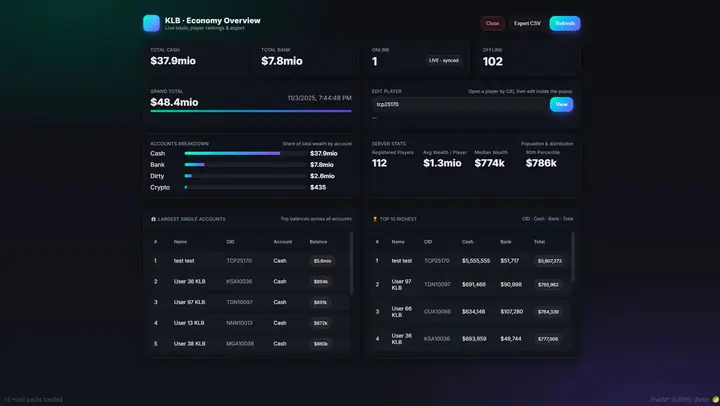Viewport: 720px width, 406px height.
Task: Click bank amount $90,998 in Top 10 Richest
Action: 511,285
